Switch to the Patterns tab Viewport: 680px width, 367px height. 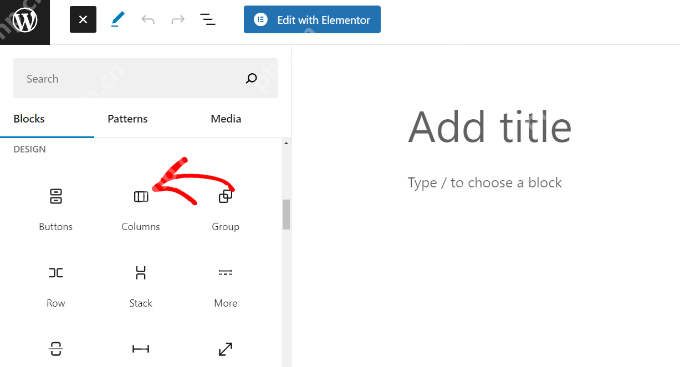coord(128,119)
